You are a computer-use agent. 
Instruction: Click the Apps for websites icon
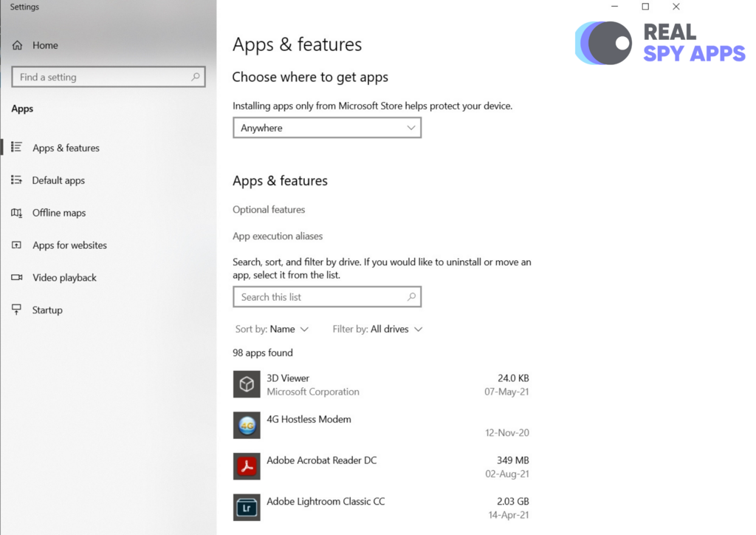click(x=17, y=245)
